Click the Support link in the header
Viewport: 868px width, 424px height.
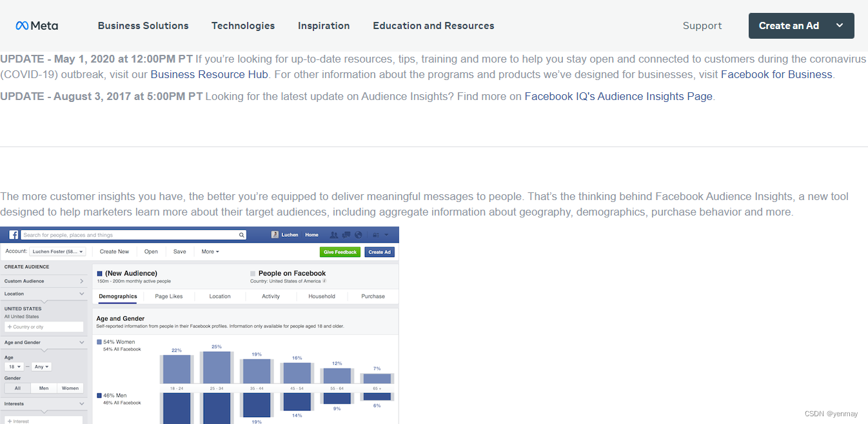[702, 26]
